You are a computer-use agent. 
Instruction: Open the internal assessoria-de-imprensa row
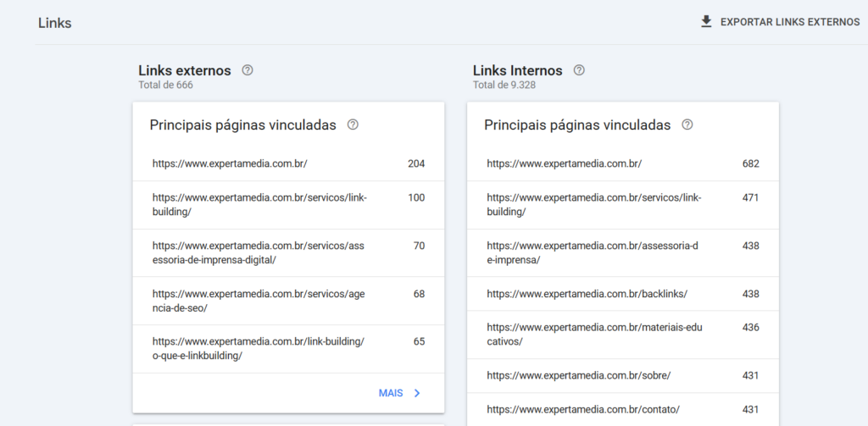click(622, 252)
